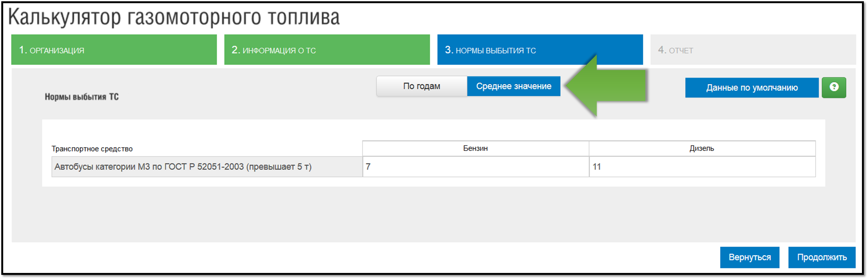Image resolution: width=868 pixels, height=279 pixels.
Task: Click the Транспортное средство column label
Action: (92, 149)
